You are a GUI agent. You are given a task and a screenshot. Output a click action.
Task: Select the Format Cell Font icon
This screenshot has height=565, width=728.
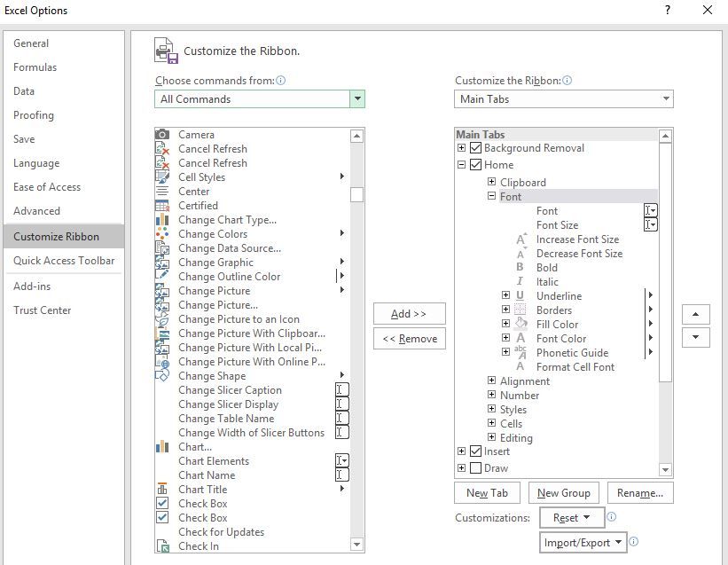[520, 366]
